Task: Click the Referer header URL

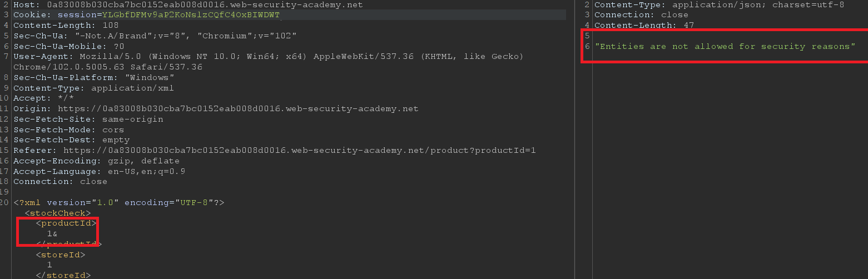Action: [x=299, y=151]
